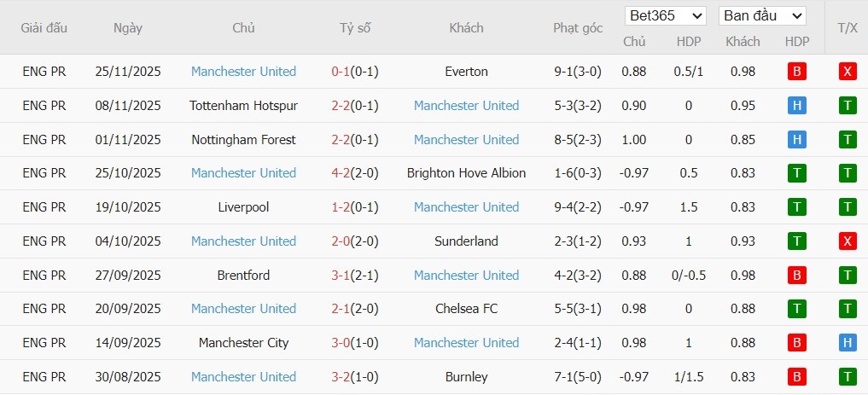868x395 pixels.
Task: Open the Bet365 bookmaker dropdown
Action: [x=666, y=16]
